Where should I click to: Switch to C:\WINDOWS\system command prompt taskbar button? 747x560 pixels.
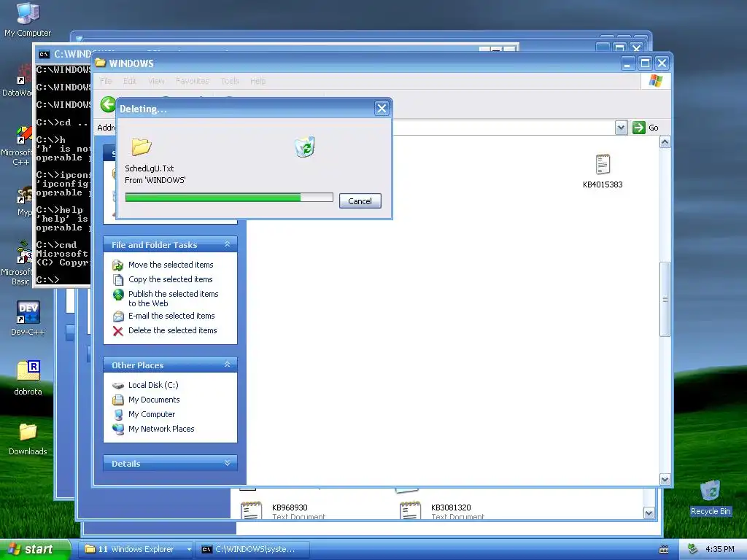pyautogui.click(x=252, y=549)
